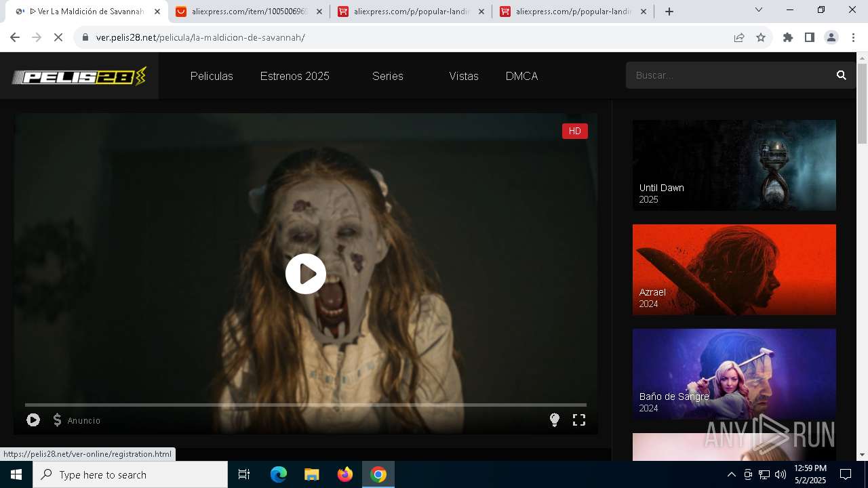
Task: Click the Pelis28 site logo
Action: pos(79,76)
